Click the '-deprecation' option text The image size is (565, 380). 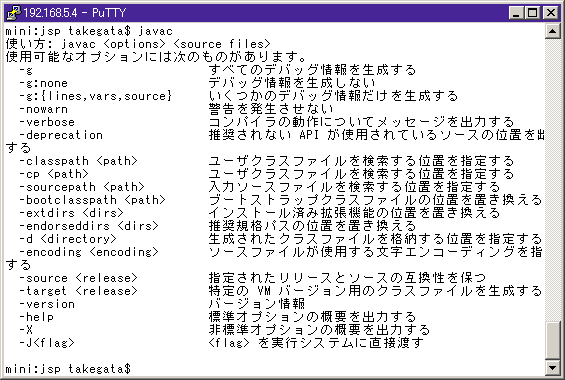(x=61, y=135)
